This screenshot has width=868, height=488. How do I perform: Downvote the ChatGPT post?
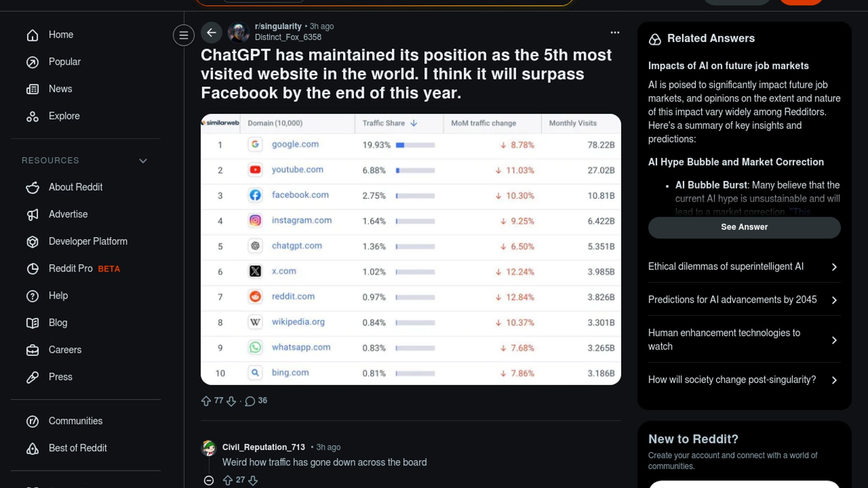pos(231,401)
